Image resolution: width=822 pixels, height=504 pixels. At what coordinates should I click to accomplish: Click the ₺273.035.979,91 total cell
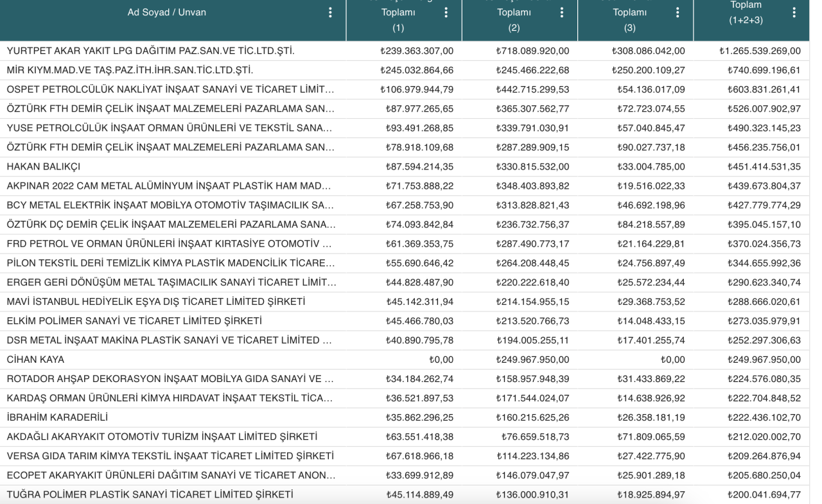[x=764, y=320]
